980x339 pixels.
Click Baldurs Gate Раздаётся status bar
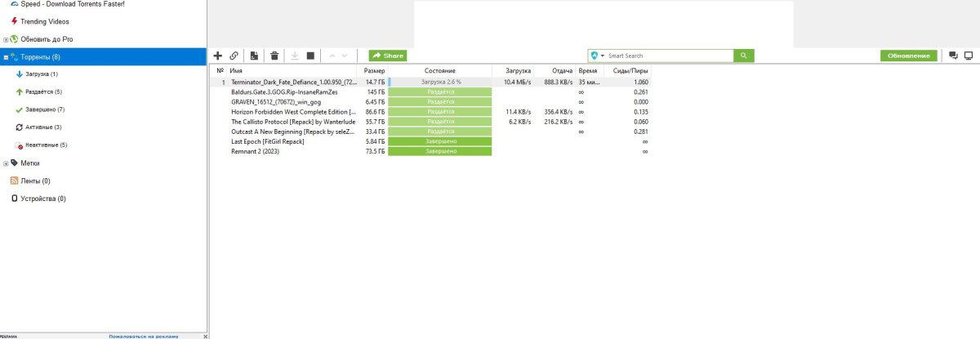pos(440,92)
